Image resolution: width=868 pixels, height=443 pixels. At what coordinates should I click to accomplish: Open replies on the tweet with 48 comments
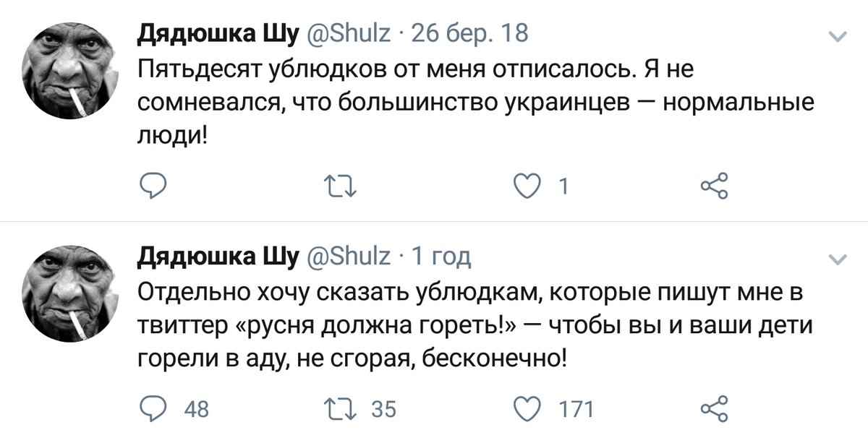153,409
